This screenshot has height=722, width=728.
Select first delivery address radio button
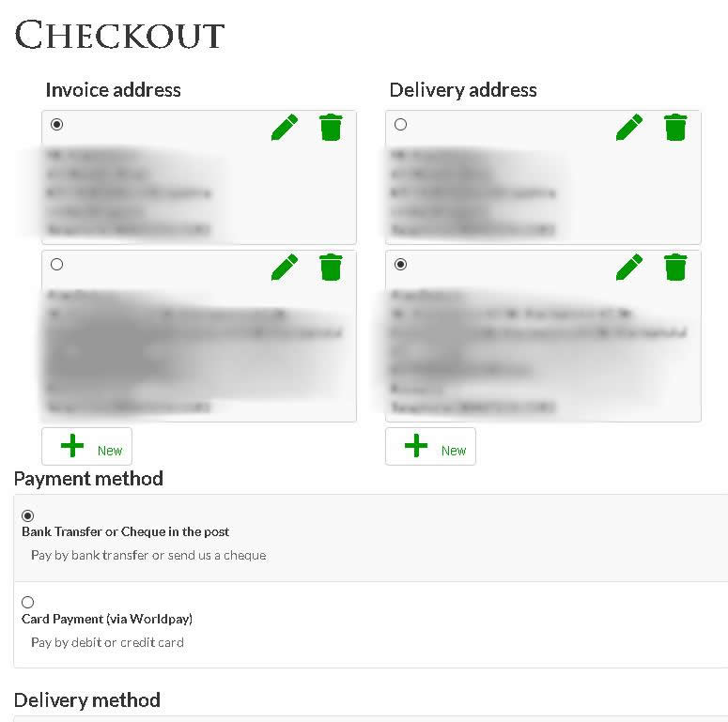(401, 124)
